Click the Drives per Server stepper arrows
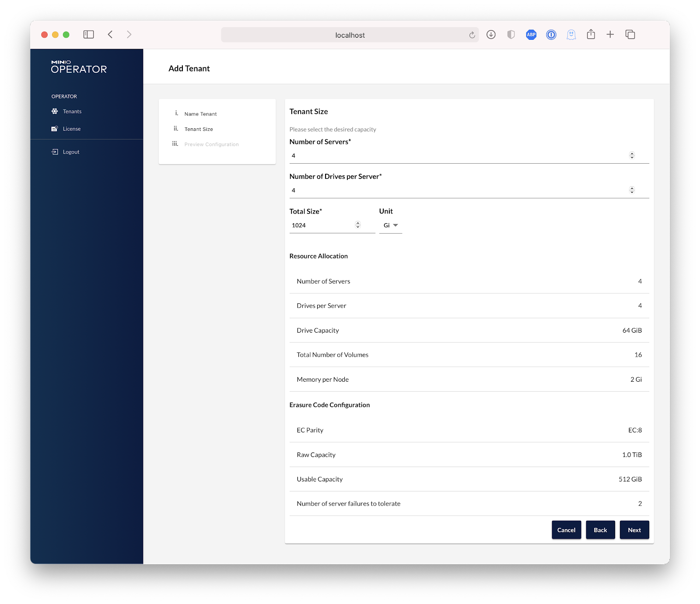700x604 pixels. [632, 190]
